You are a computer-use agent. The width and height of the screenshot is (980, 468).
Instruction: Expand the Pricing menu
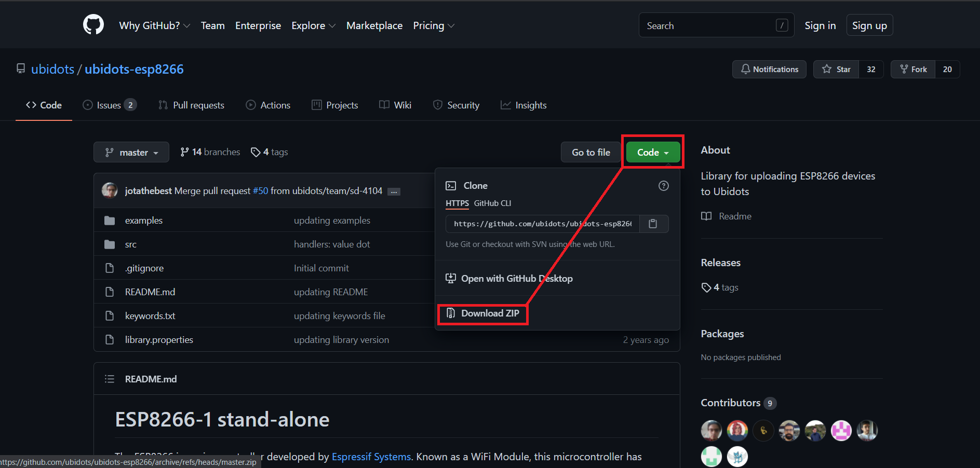tap(434, 25)
